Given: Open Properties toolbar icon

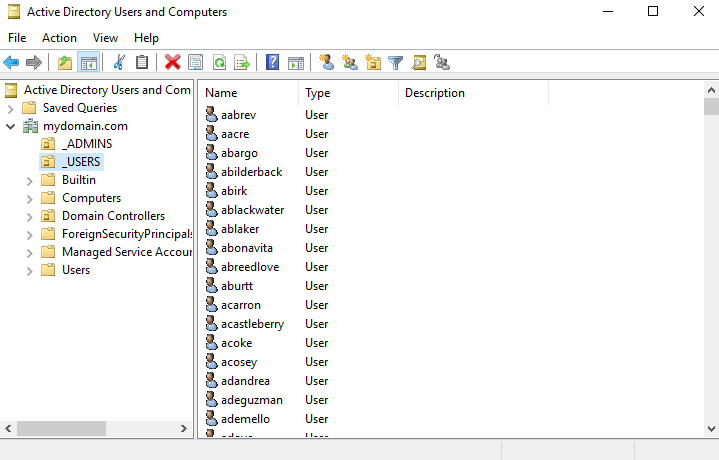Looking at the screenshot, I should click(196, 62).
